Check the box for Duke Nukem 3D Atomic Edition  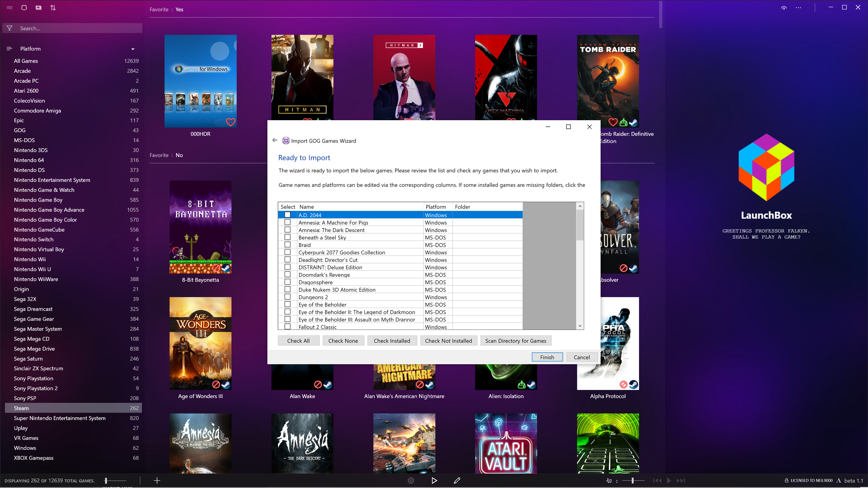tap(288, 290)
